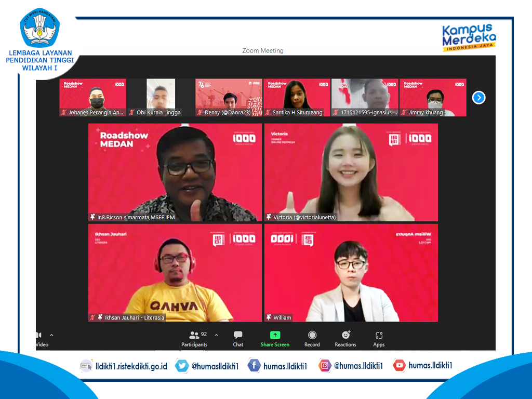
Task: Select Obi Kurnia Lingga thumbnail
Action: point(161,98)
